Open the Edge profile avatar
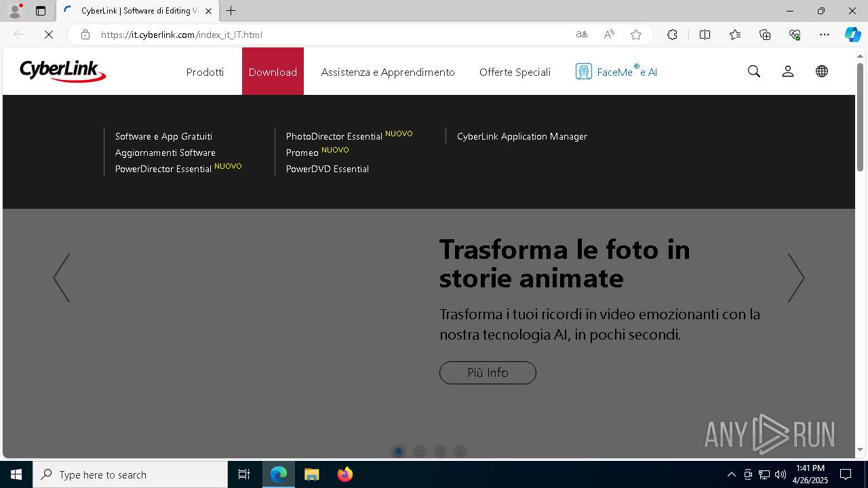 [x=15, y=11]
